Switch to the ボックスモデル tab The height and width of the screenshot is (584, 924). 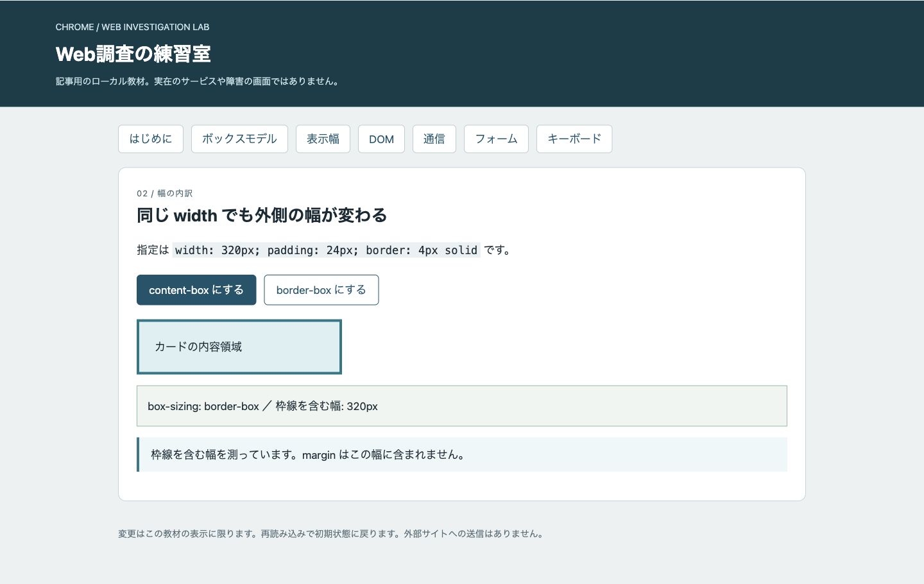click(239, 139)
